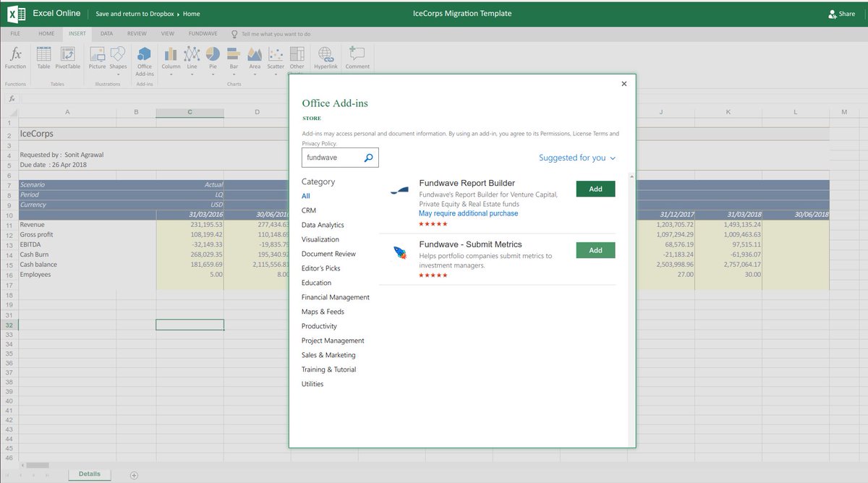Image resolution: width=868 pixels, height=483 pixels.
Task: Click the Share button
Action: 841,14
